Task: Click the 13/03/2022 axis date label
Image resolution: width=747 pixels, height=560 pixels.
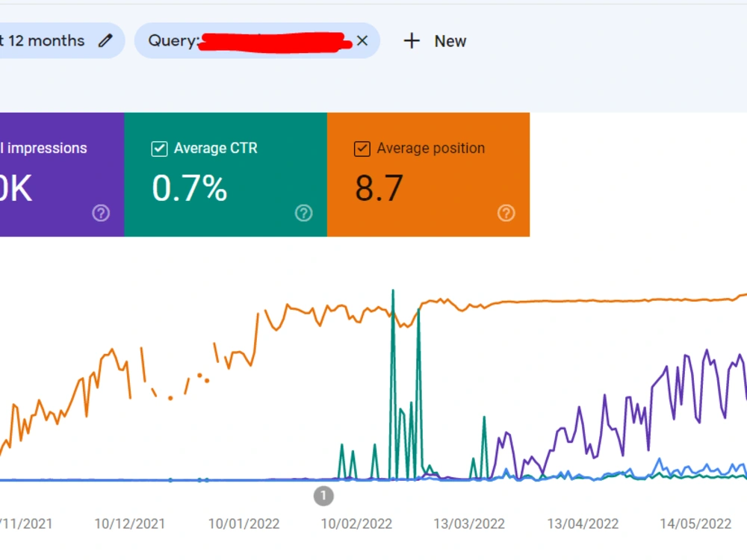Action: [x=469, y=524]
